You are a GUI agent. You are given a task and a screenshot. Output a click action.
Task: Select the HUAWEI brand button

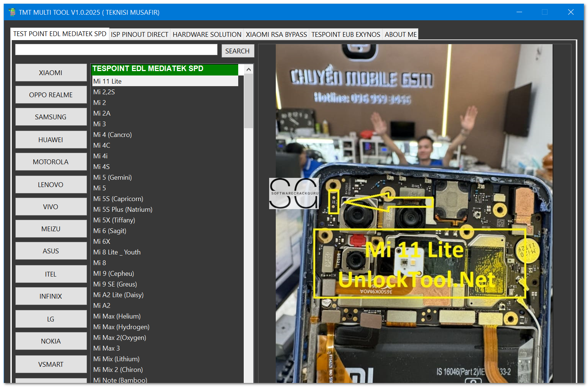pos(51,140)
